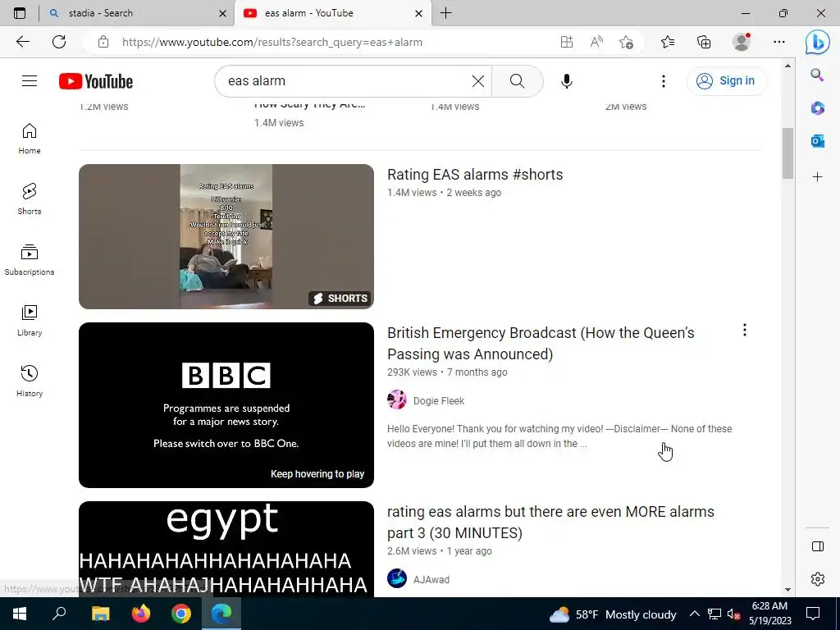Open the browser profile icon
Viewport: 840px width, 630px height.
coord(742,42)
